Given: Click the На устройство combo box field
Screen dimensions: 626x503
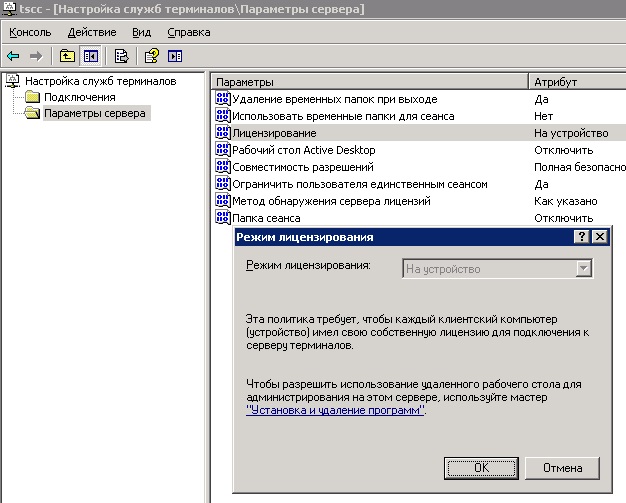Looking at the screenshot, I should click(x=497, y=268).
